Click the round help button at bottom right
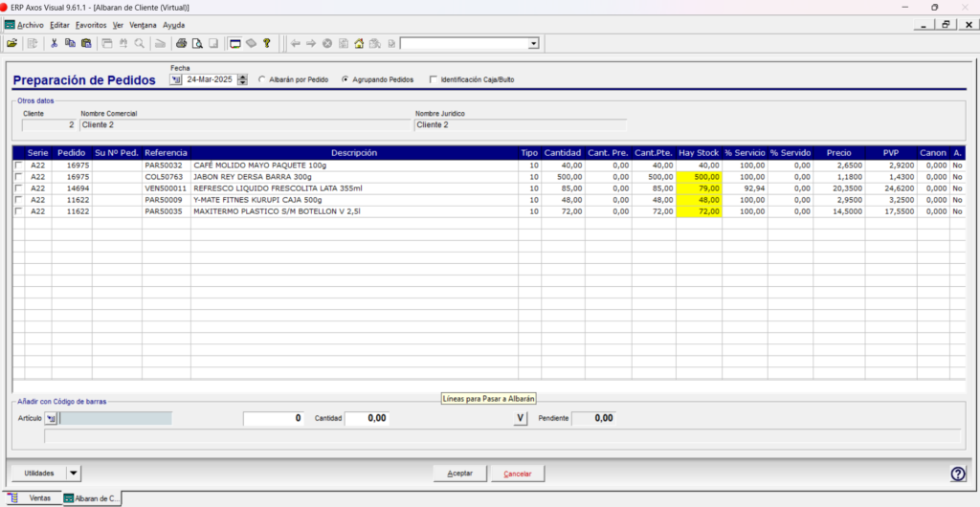Screen dimensions: 980x507 tap(957, 474)
